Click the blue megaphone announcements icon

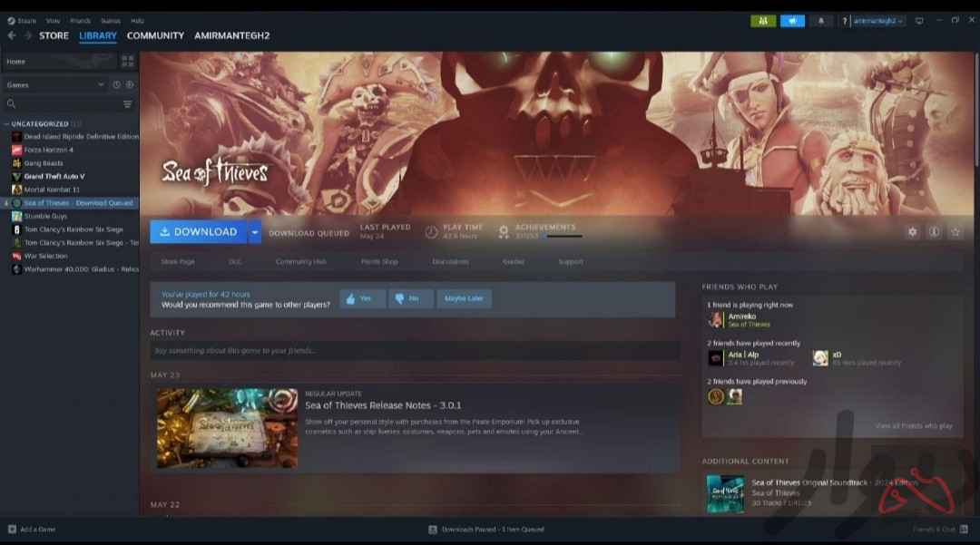click(x=792, y=21)
